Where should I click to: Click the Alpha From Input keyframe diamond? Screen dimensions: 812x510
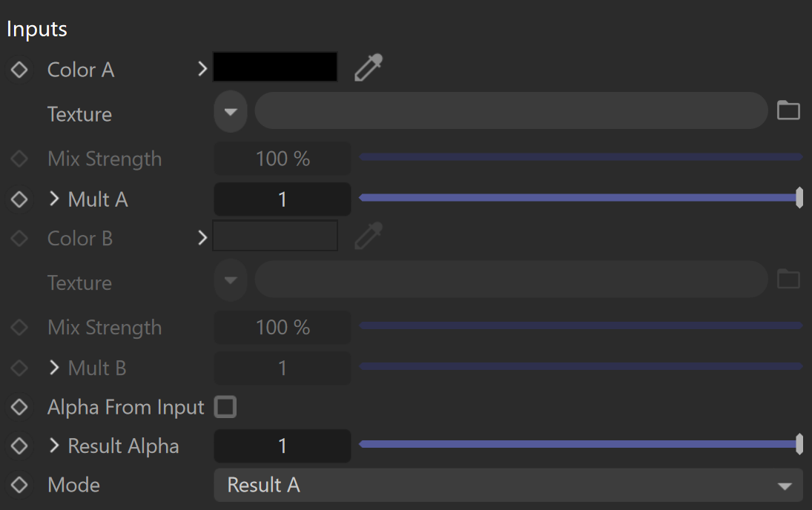19,407
